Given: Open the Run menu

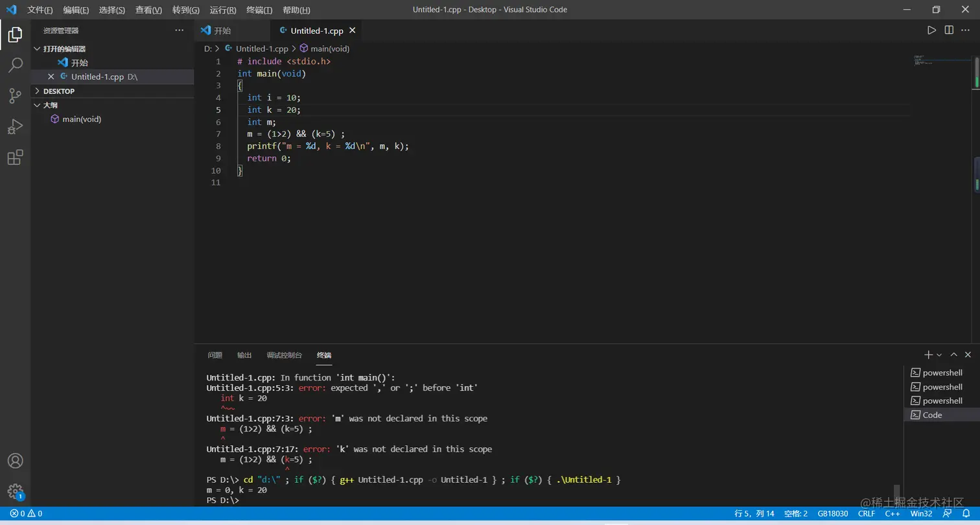Looking at the screenshot, I should coord(223,10).
